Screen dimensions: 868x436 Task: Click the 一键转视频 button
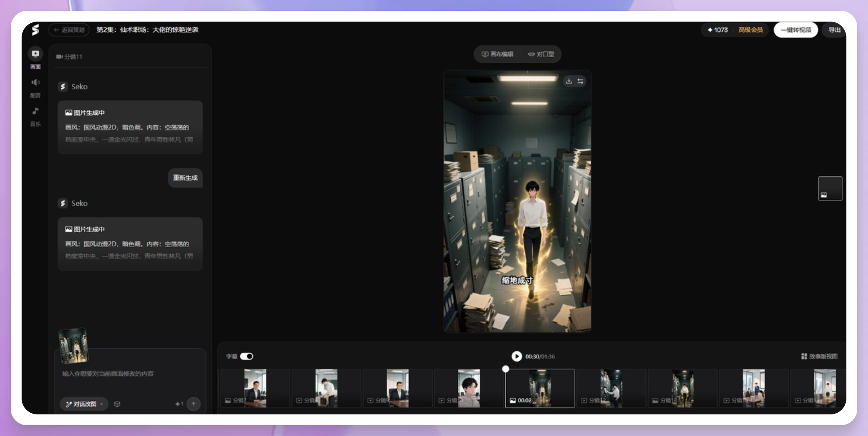[x=796, y=30]
